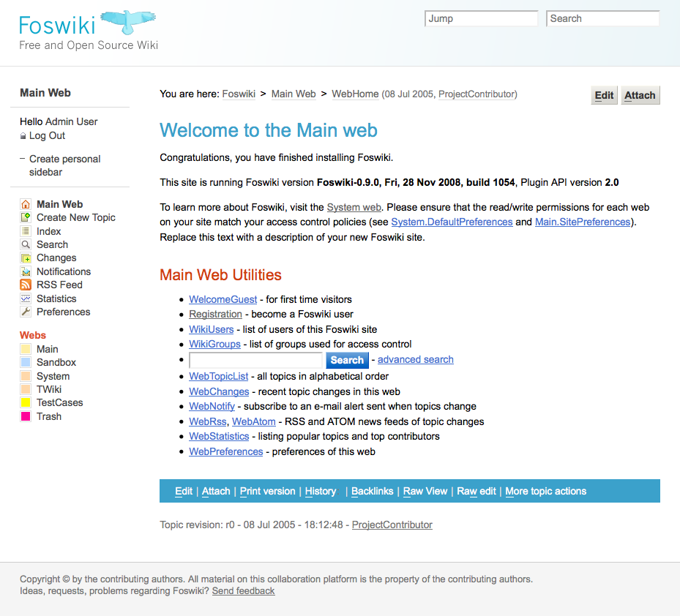Open the WelcomeGuest link
This screenshot has height=616, width=680.
tap(223, 299)
